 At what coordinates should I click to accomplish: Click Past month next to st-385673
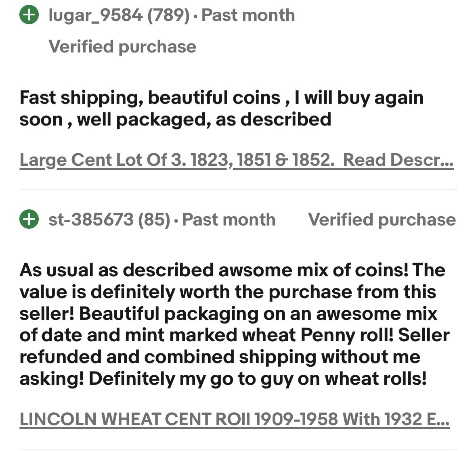click(x=229, y=220)
